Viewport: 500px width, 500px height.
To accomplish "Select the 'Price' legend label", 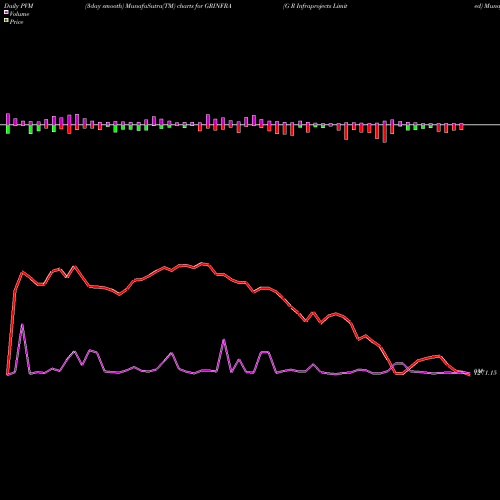I will point(16,22).
